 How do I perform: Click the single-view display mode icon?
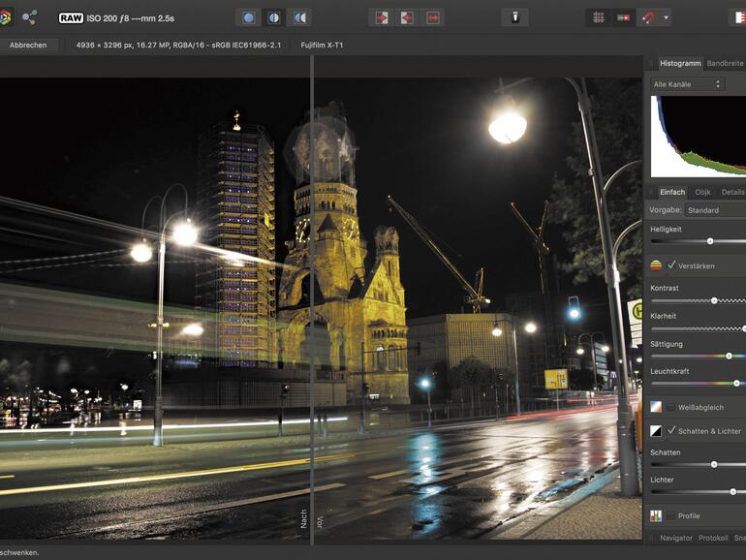click(x=249, y=17)
